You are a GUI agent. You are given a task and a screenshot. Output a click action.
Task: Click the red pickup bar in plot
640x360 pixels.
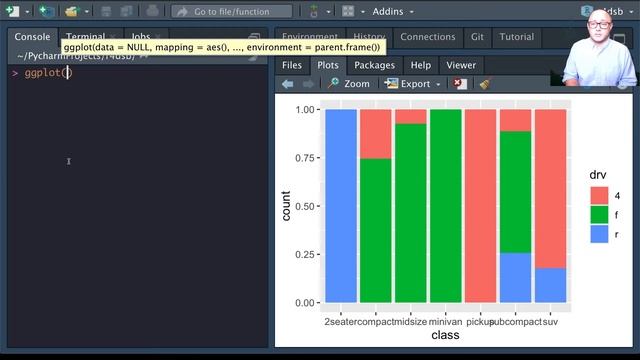(x=480, y=206)
